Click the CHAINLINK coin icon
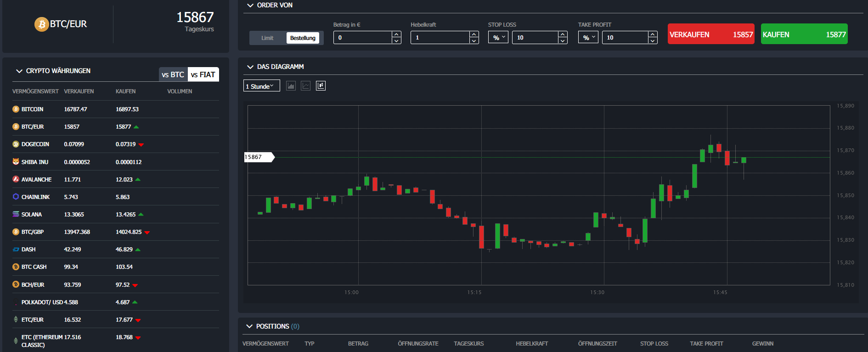 (16, 197)
